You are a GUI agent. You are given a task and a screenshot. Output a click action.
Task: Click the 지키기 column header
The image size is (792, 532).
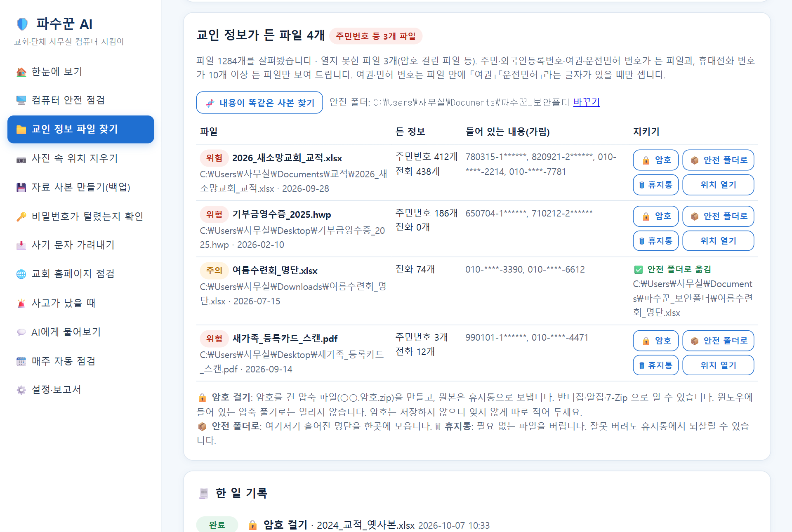[x=646, y=132]
